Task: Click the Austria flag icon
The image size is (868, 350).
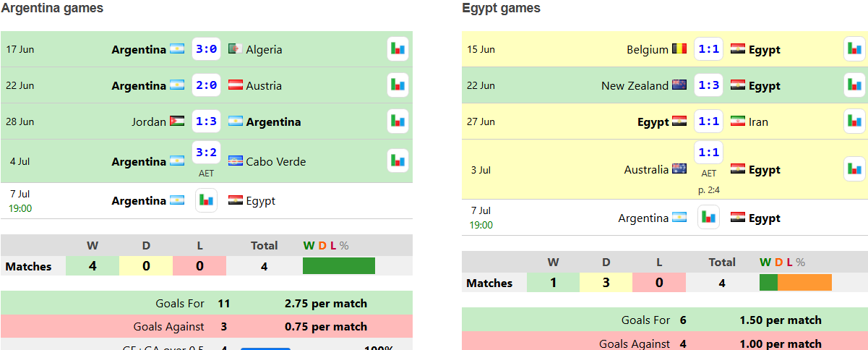Action: (x=235, y=85)
